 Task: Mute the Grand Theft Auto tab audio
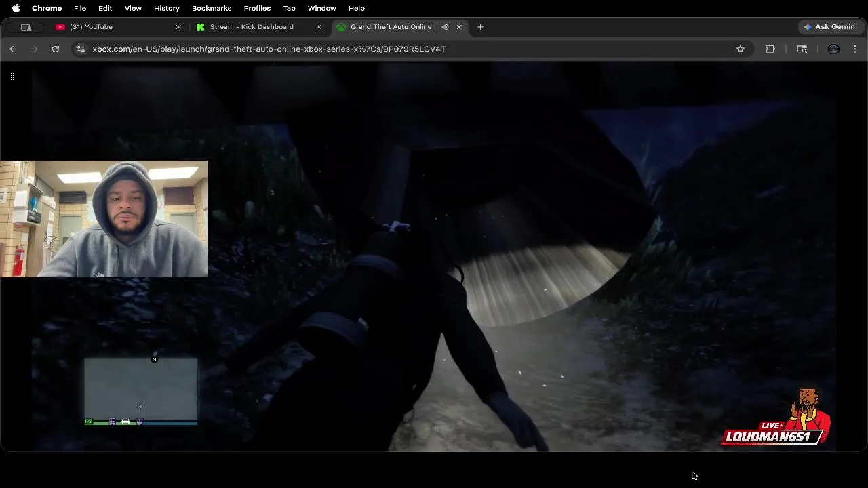(x=445, y=27)
